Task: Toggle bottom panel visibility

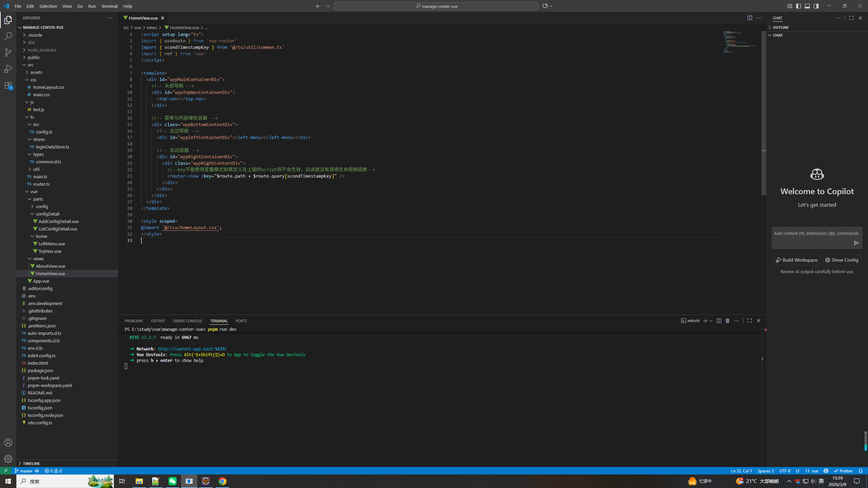Action: click(807, 6)
